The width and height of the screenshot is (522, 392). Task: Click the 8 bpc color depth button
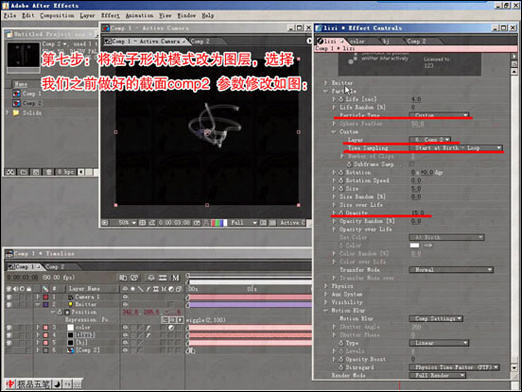pos(65,172)
